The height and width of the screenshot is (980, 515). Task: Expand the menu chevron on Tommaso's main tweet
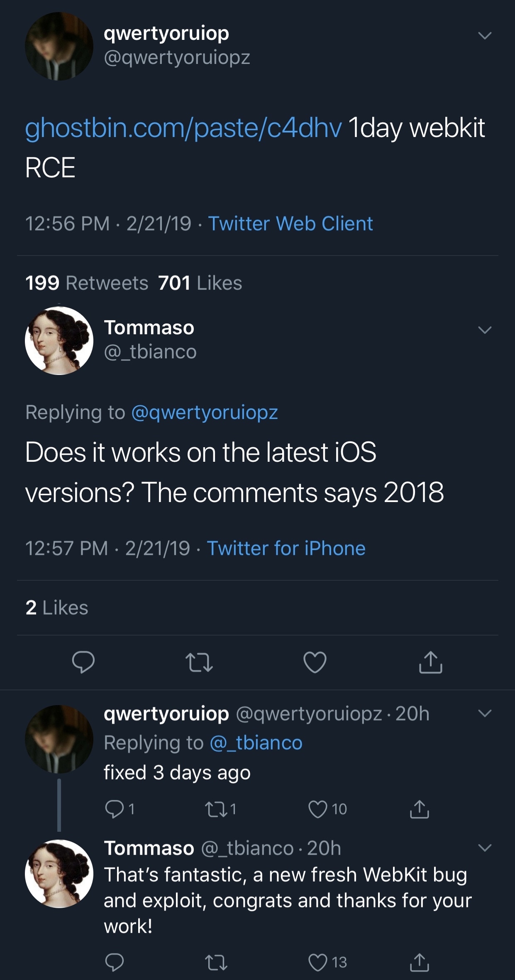[x=485, y=330]
